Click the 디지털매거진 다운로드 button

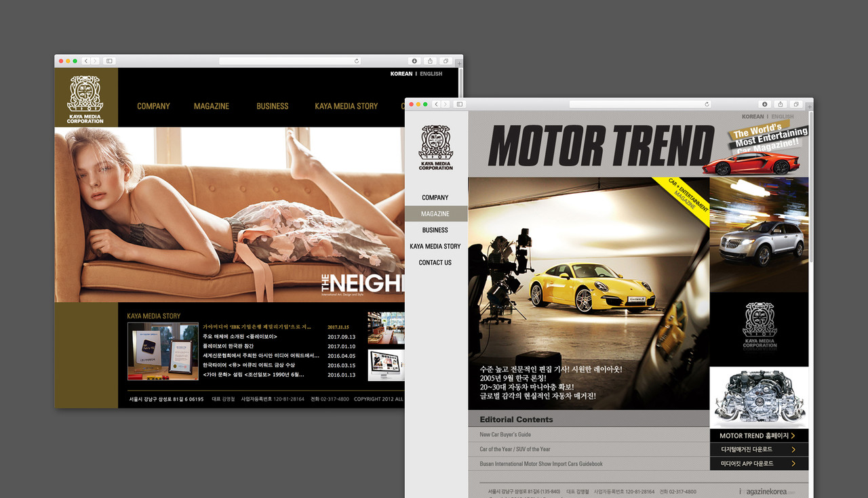759,449
